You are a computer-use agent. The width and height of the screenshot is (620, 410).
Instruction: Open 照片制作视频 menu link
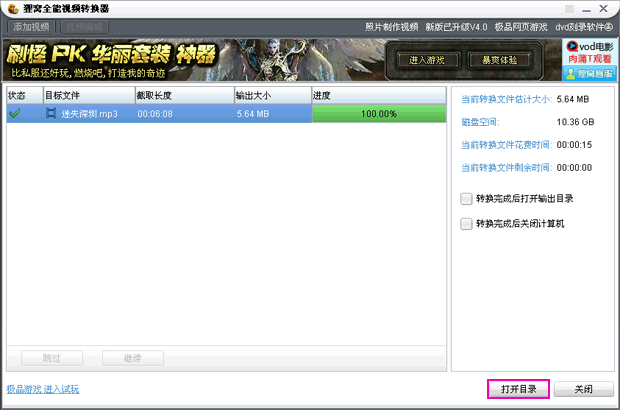391,27
